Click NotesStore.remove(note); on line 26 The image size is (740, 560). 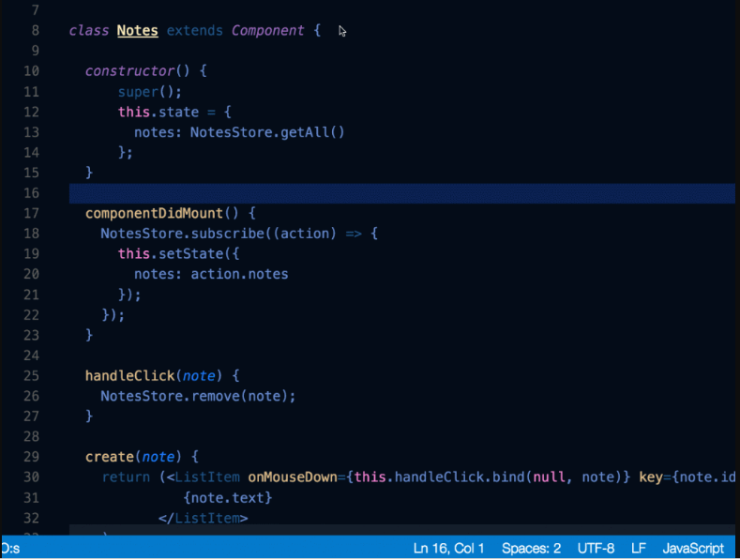198,396
